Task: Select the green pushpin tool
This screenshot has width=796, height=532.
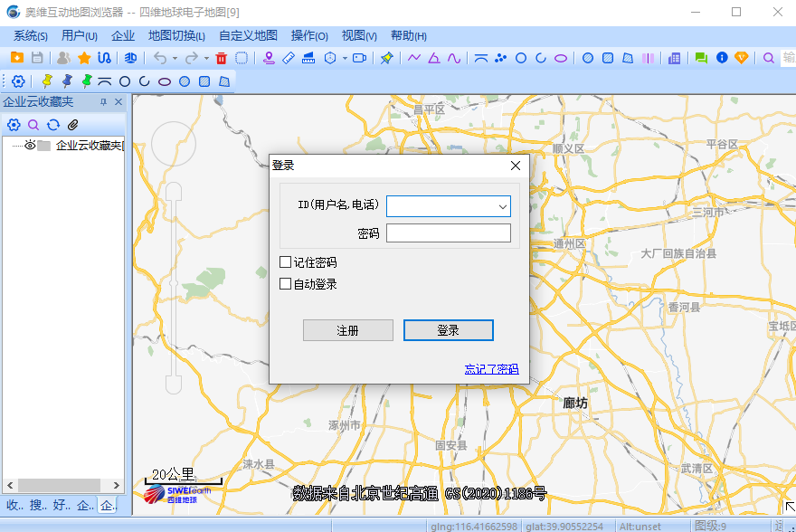Action: [x=85, y=80]
